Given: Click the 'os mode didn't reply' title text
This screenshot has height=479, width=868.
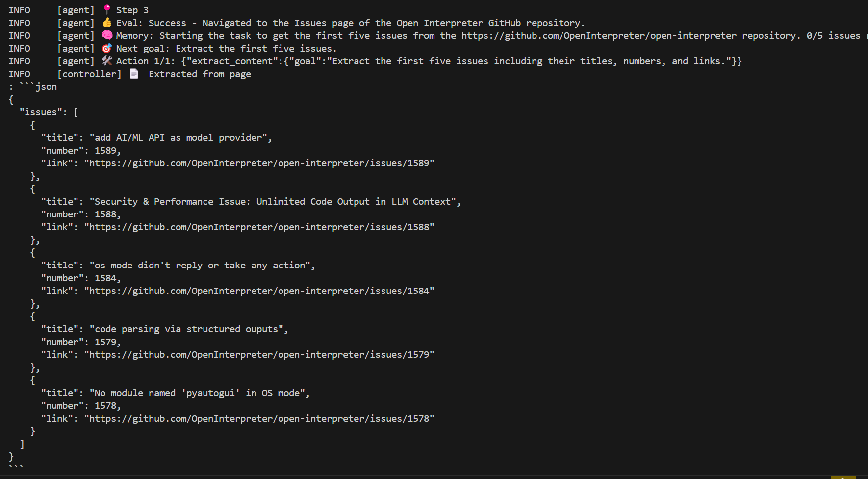Looking at the screenshot, I should (x=202, y=265).
